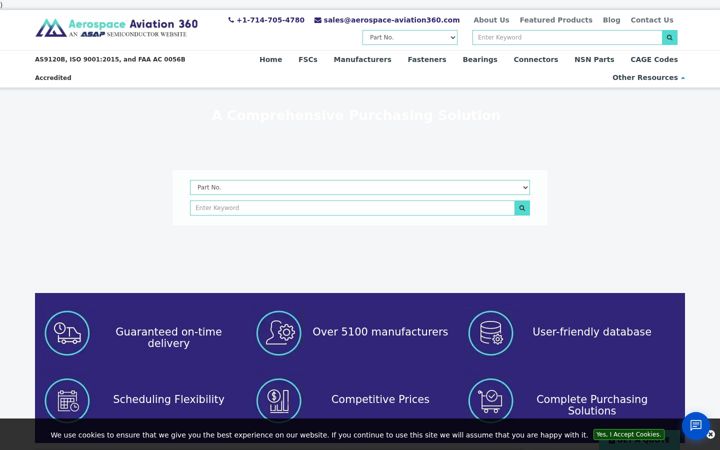Click the A Comprehensive Purchasing Solution heading

tap(356, 115)
